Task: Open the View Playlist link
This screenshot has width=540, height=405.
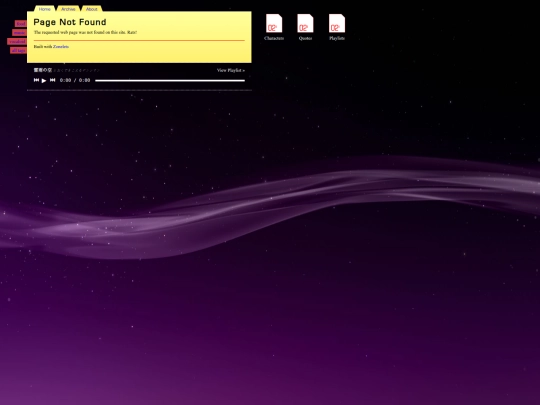Action: (231, 70)
